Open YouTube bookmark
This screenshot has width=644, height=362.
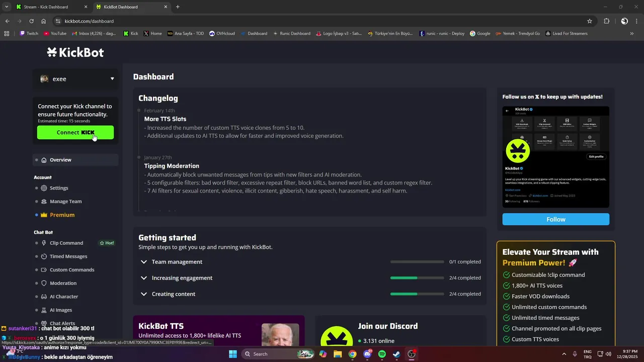click(55, 34)
